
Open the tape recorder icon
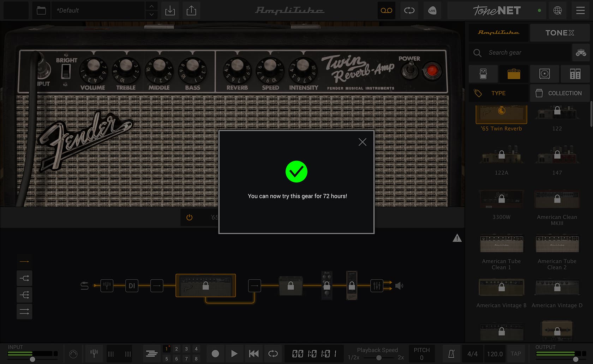click(386, 11)
